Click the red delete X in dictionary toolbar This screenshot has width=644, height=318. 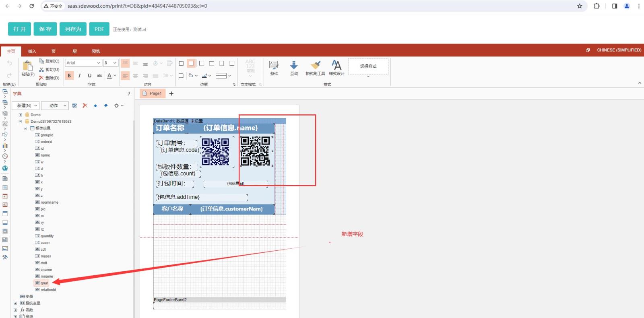point(85,105)
